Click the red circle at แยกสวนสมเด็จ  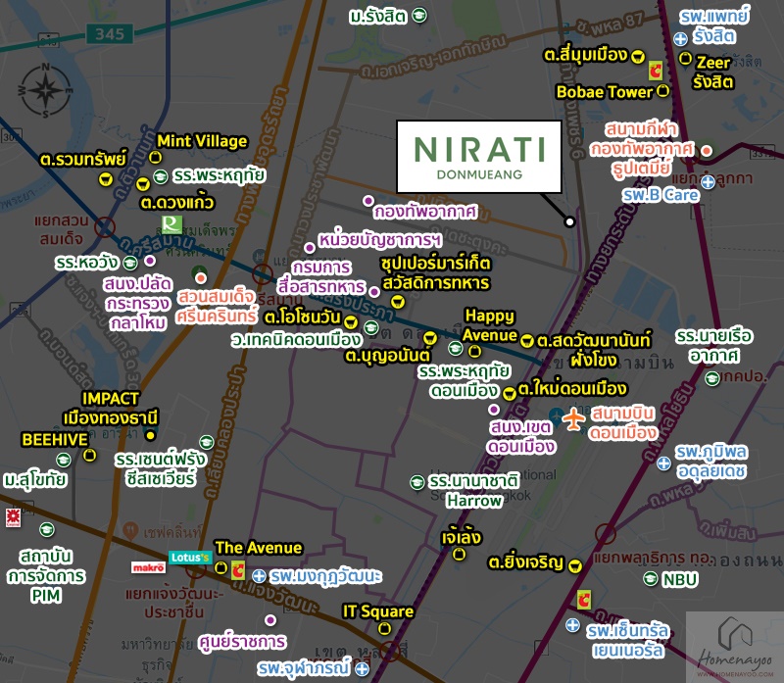(x=105, y=227)
